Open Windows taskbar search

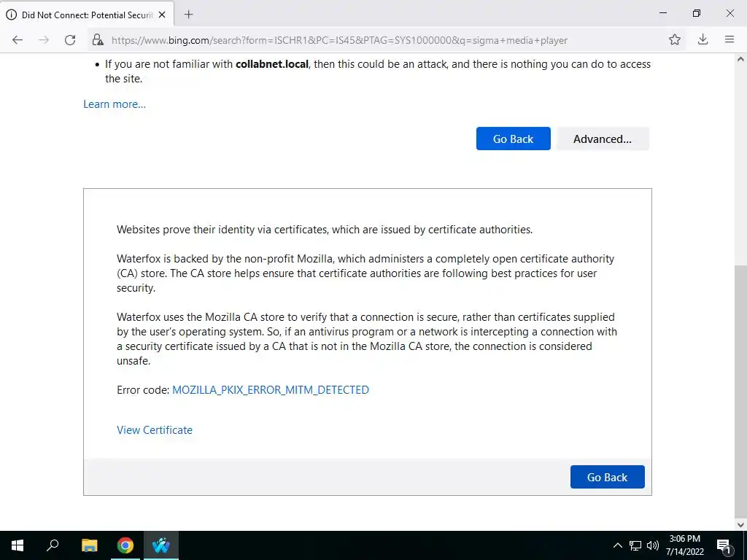pos(53,545)
